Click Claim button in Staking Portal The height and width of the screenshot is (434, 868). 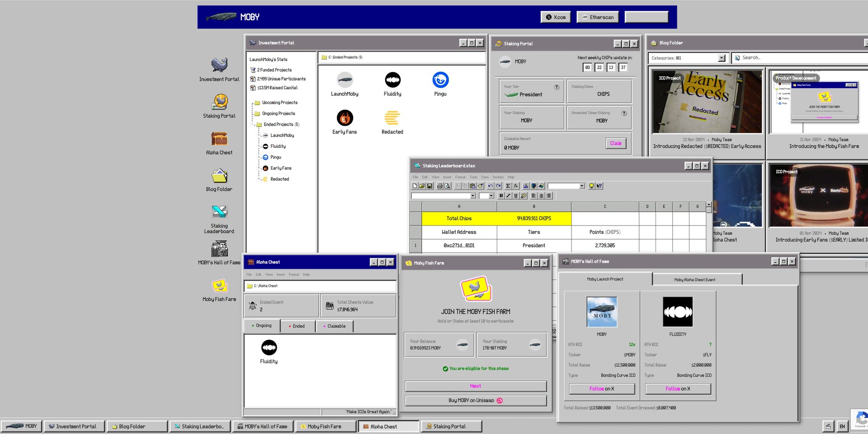pyautogui.click(x=616, y=143)
